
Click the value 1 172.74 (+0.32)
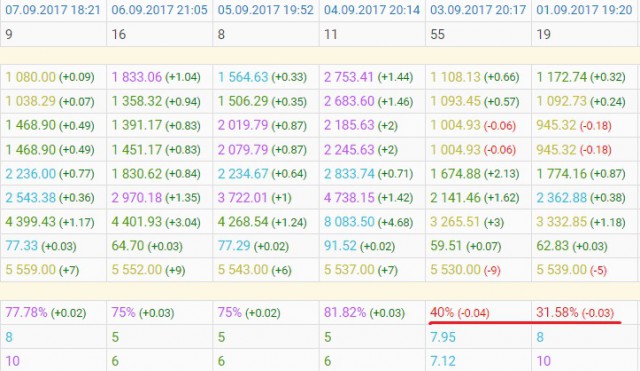click(x=581, y=77)
